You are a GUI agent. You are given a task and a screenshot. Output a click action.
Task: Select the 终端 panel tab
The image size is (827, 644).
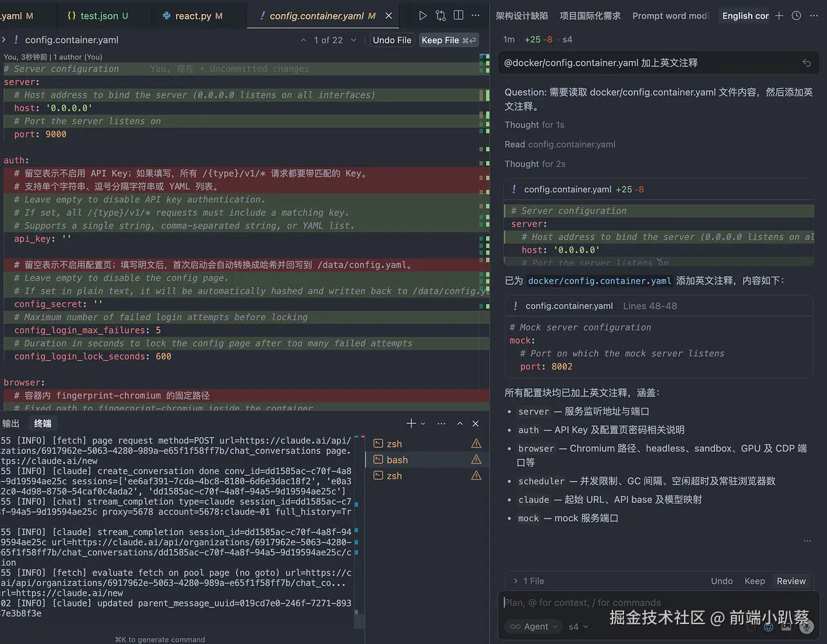pyautogui.click(x=43, y=423)
